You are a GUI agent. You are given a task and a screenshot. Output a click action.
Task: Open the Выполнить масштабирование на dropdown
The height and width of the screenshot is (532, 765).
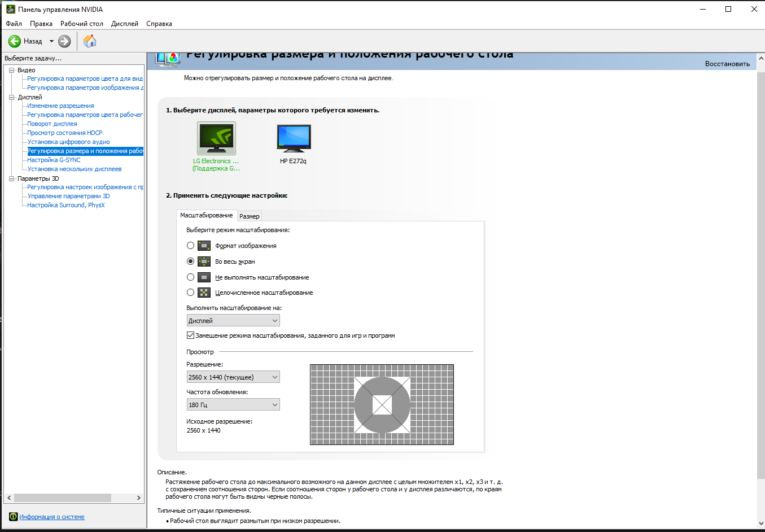point(233,321)
